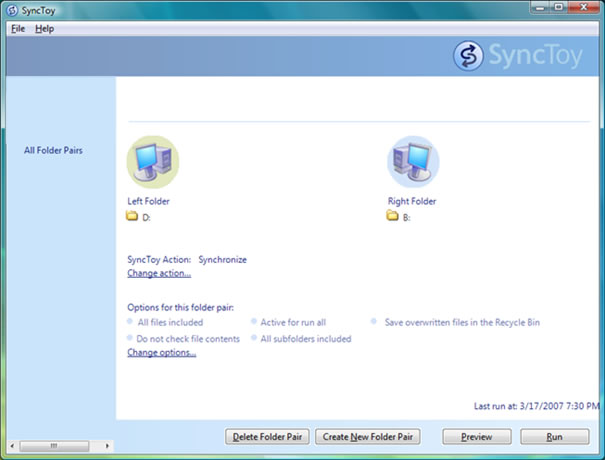The width and height of the screenshot is (605, 460).
Task: Click Delete Folder Pair button
Action: coord(267,437)
